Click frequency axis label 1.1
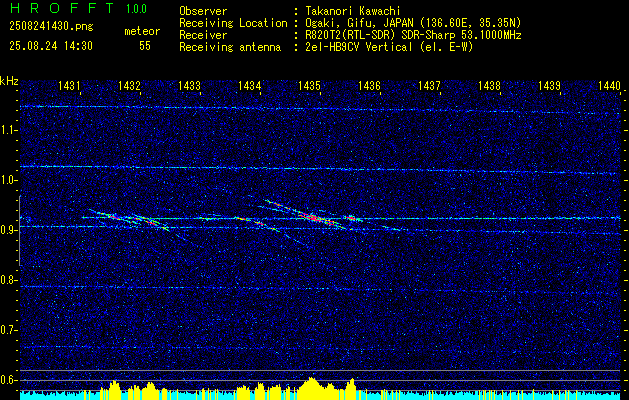 pos(8,130)
